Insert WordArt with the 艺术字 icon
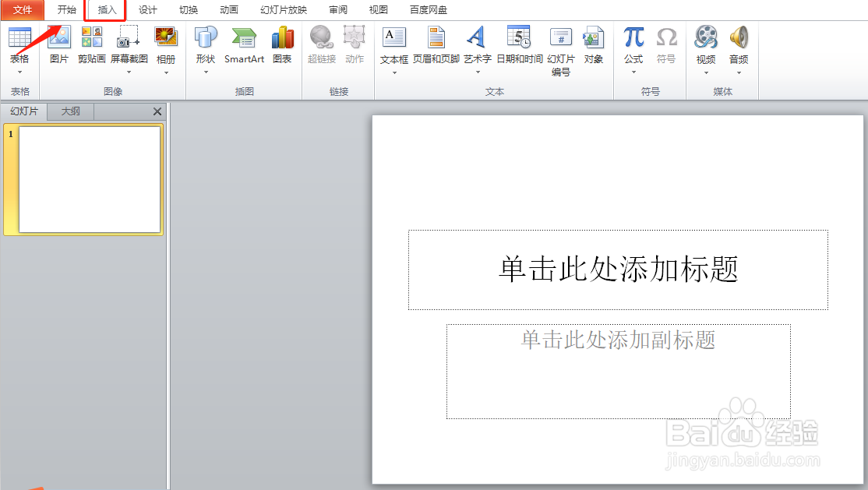 (x=476, y=47)
